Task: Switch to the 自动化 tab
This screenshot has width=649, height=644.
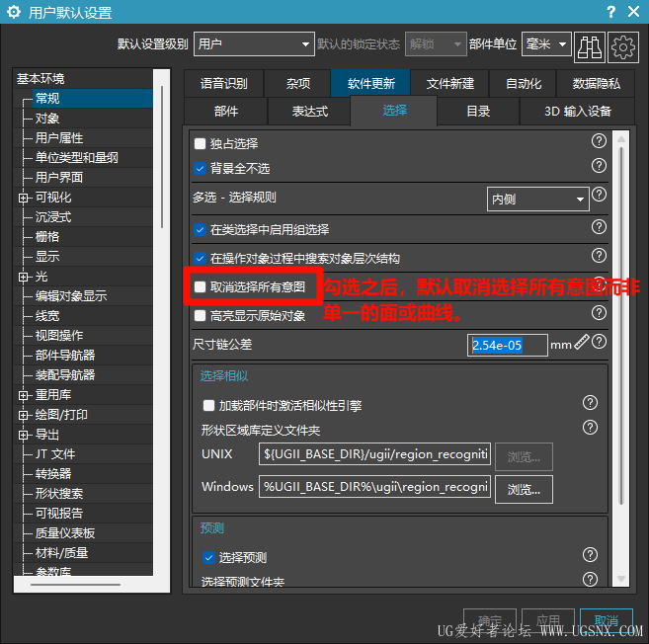Action: [524, 83]
